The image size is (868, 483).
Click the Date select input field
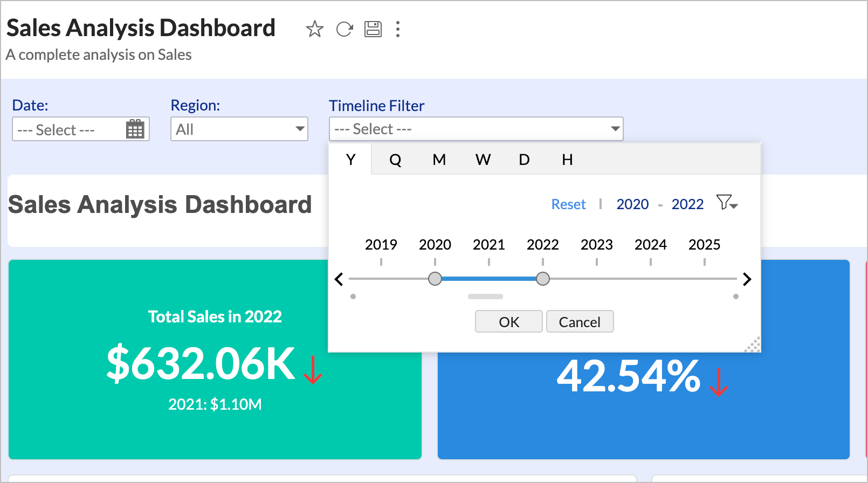tap(67, 130)
